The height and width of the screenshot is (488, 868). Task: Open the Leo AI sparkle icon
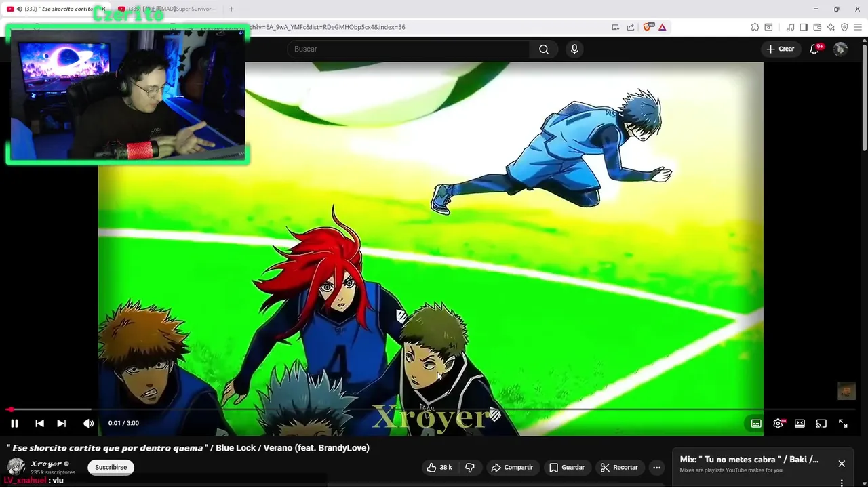(831, 27)
